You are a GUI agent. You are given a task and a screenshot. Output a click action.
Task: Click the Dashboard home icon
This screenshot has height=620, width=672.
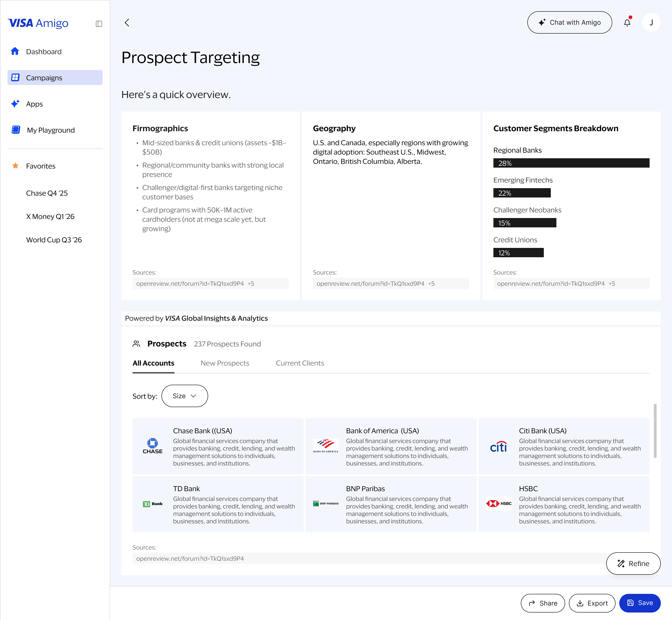15,51
